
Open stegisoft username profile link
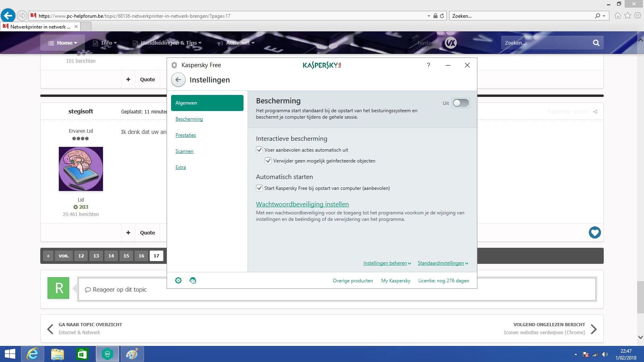coord(80,111)
